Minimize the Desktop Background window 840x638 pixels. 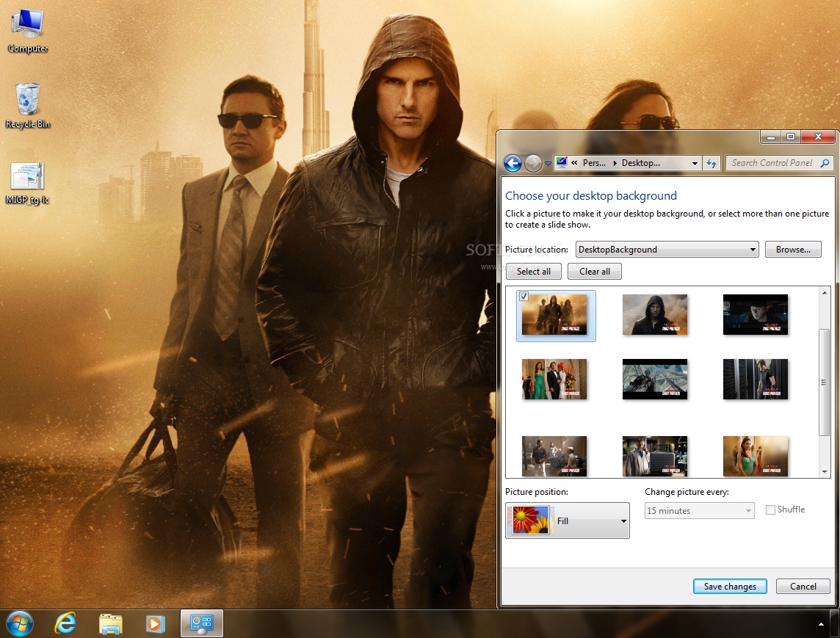click(x=771, y=137)
